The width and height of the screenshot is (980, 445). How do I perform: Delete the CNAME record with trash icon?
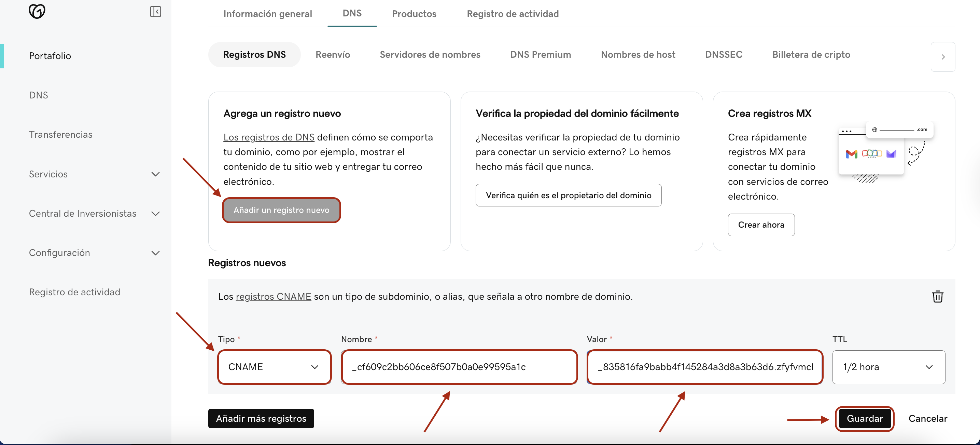point(937,297)
